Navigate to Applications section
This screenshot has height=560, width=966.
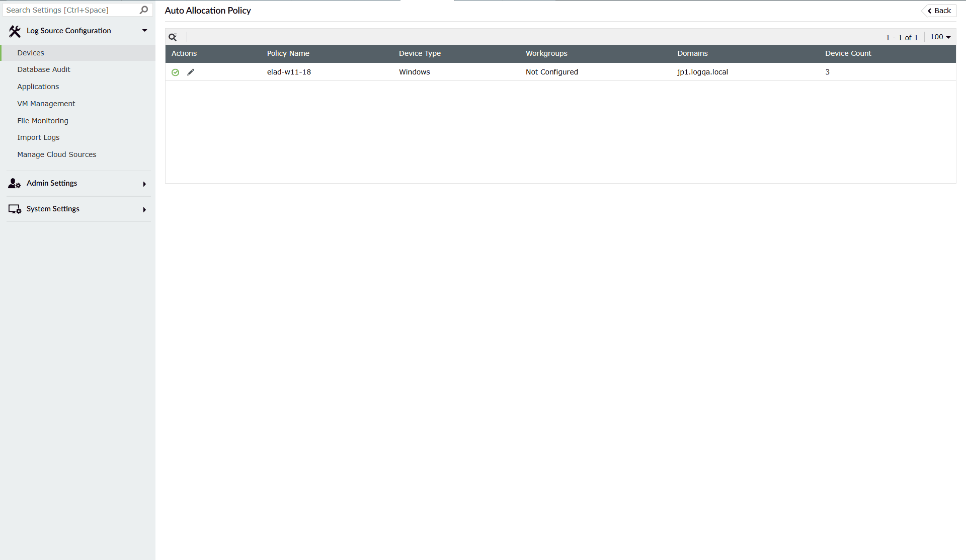pyautogui.click(x=38, y=86)
